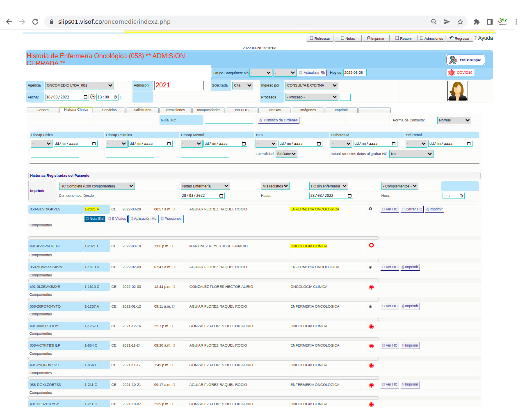Expand the Ingreso por dropdown
This screenshot has width=525, height=420.
point(312,85)
